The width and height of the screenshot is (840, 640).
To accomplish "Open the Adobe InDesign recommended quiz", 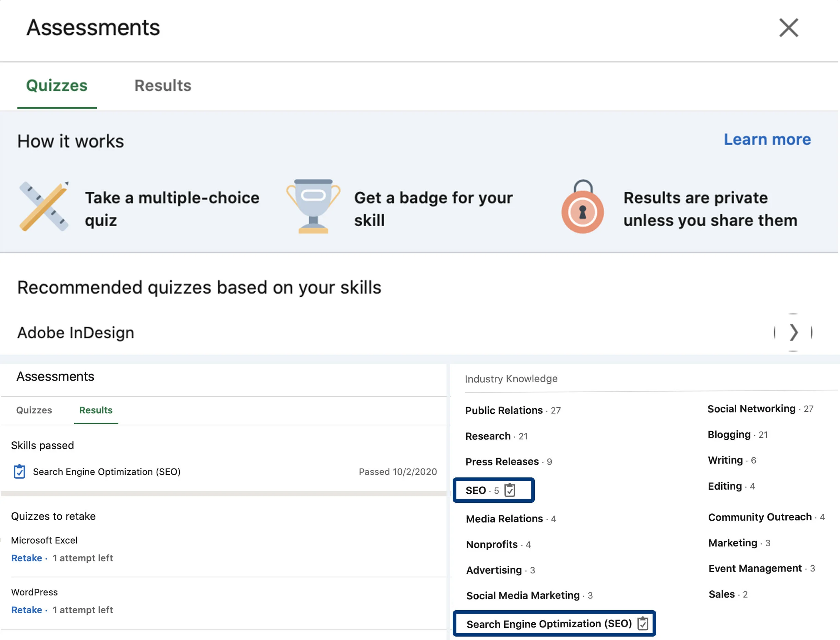I will coord(76,333).
